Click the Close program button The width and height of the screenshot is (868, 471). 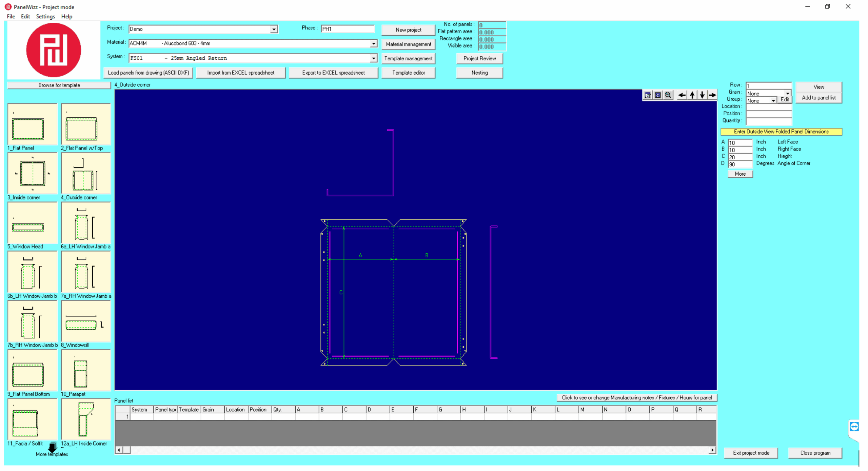pos(815,453)
